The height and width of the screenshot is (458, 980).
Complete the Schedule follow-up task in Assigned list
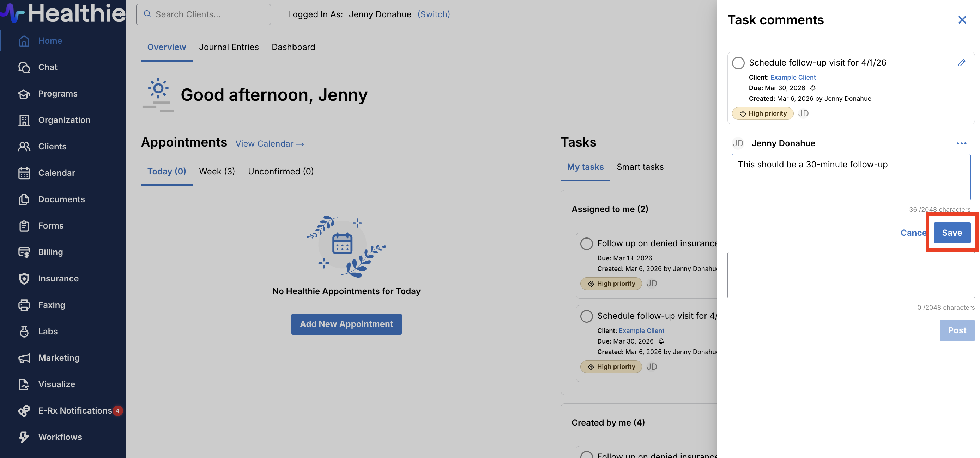point(586,316)
